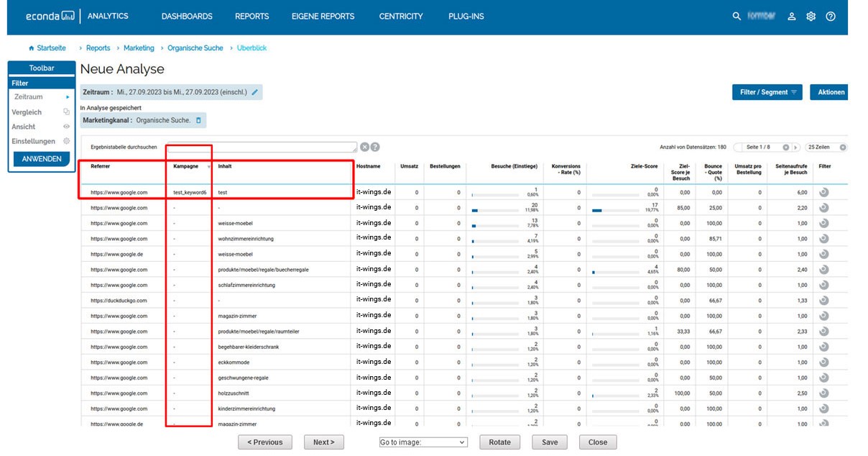Screen dimensions: 868x456
Task: Click filter icon in duckduckgo.com row
Action: [x=823, y=300]
